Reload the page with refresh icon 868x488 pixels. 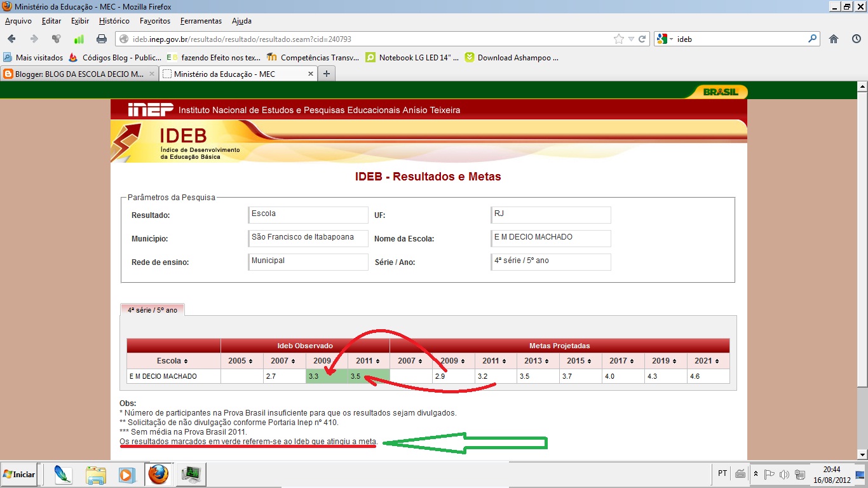pyautogui.click(x=642, y=39)
